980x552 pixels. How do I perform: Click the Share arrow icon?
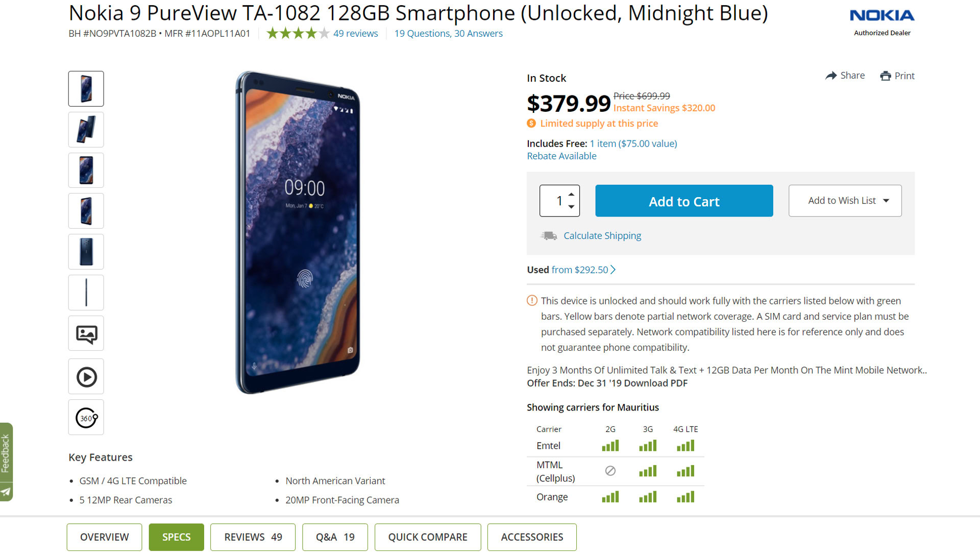click(x=831, y=76)
